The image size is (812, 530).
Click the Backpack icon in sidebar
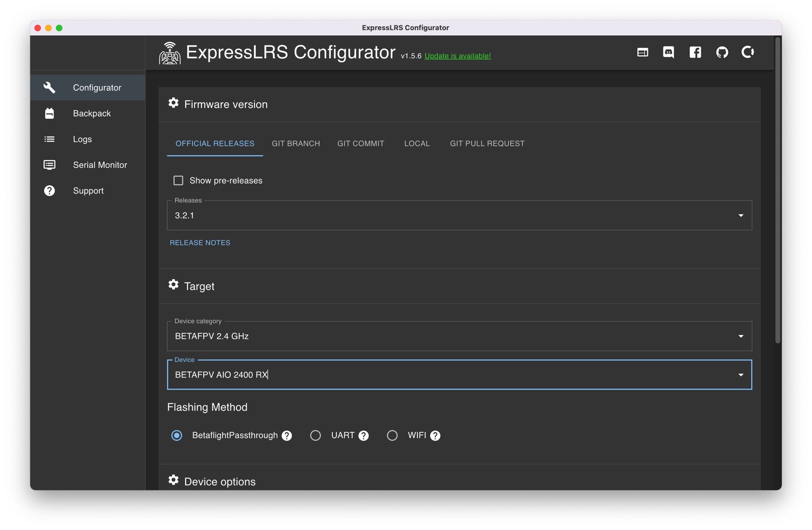49,113
